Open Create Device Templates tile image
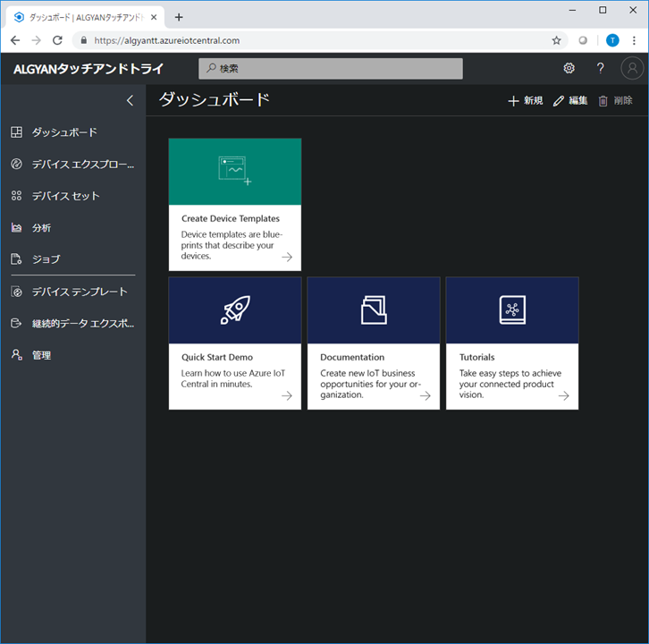 [x=235, y=172]
